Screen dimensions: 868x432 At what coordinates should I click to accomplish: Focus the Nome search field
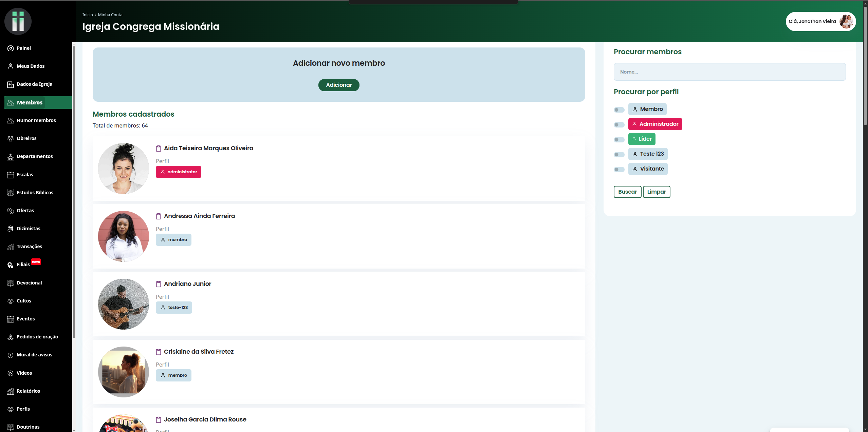729,72
